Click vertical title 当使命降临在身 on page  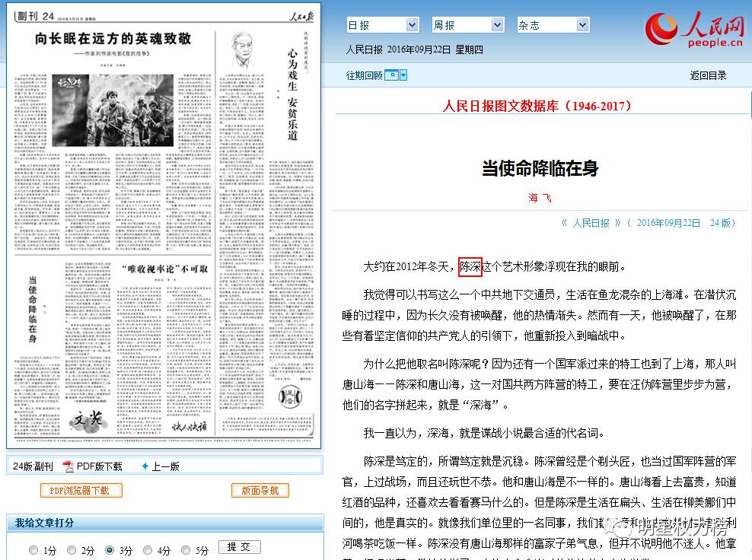point(32,309)
